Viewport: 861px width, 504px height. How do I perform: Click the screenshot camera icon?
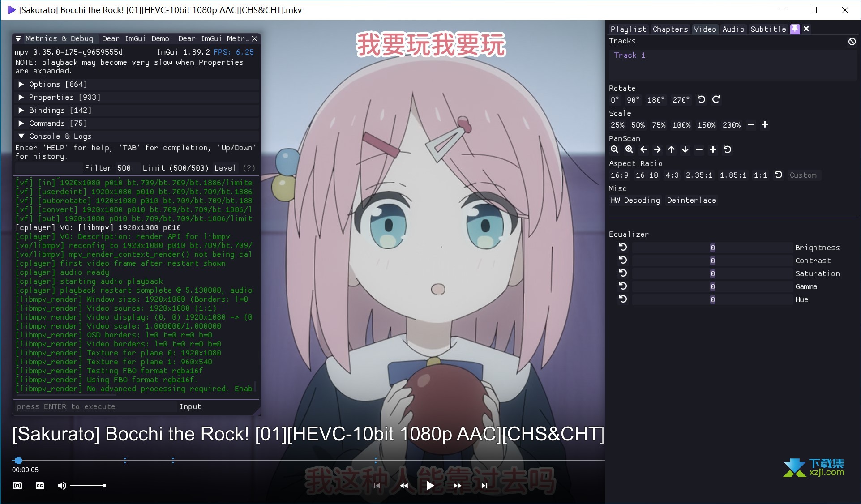17,486
